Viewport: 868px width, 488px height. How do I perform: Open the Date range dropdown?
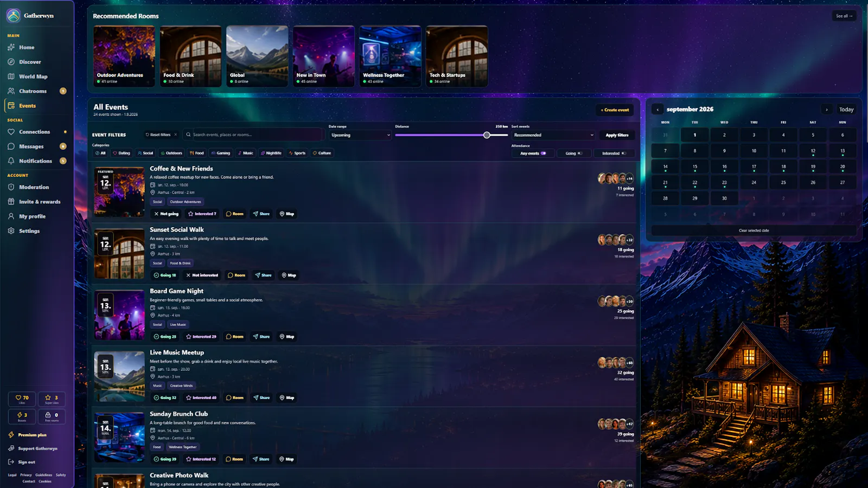point(360,135)
